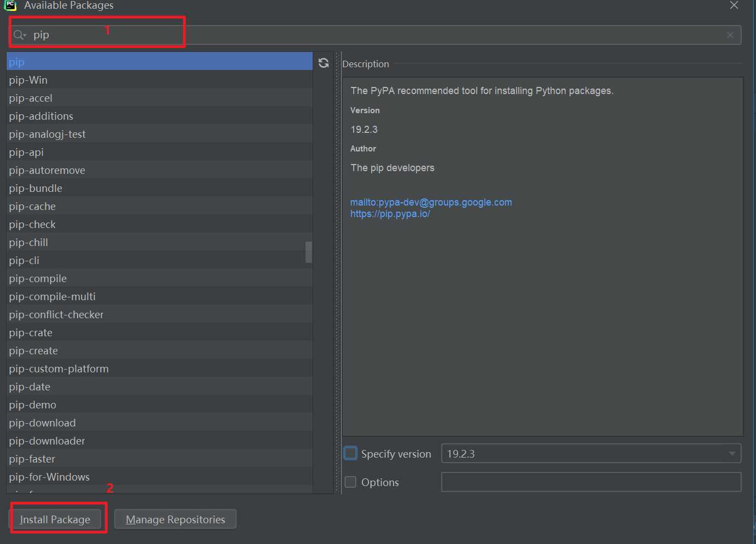Image resolution: width=756 pixels, height=544 pixels.
Task: Enable the Specify version checkbox
Action: point(350,453)
